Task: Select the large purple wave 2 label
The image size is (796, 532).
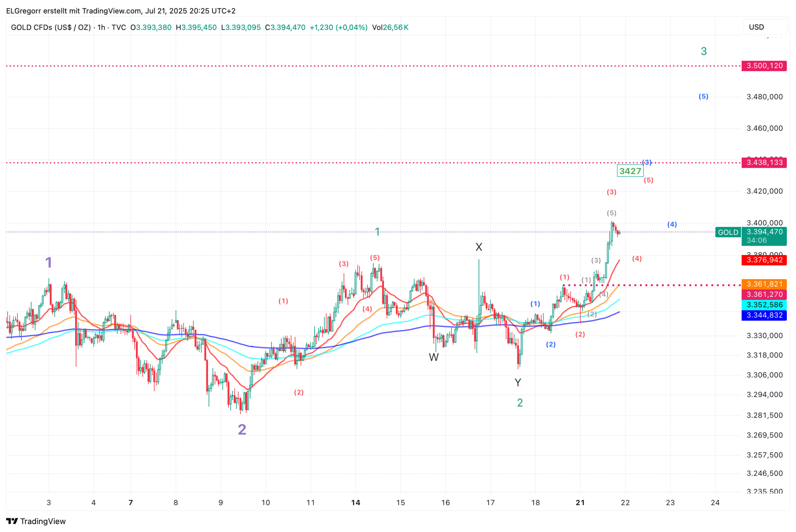Action: pos(242,429)
